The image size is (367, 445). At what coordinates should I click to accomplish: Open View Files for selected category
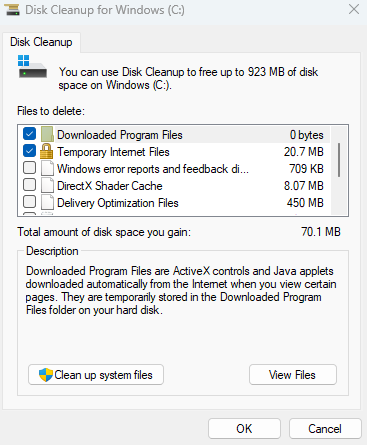[x=293, y=375]
